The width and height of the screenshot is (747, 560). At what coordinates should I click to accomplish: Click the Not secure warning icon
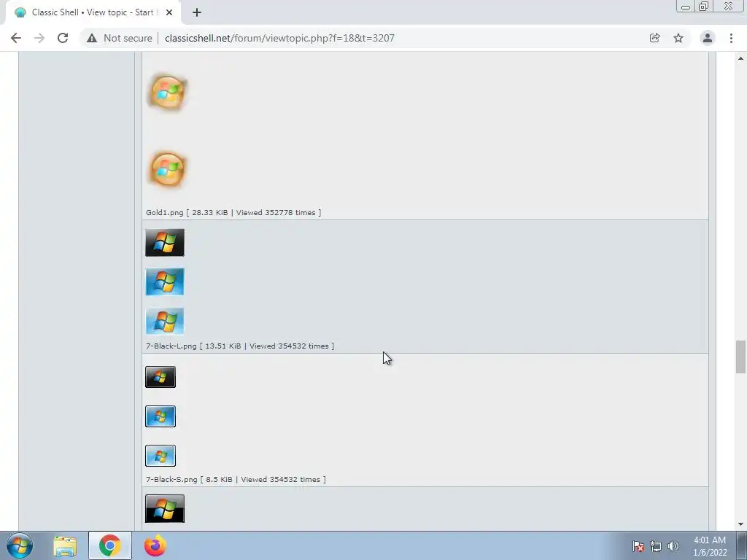[x=92, y=38]
